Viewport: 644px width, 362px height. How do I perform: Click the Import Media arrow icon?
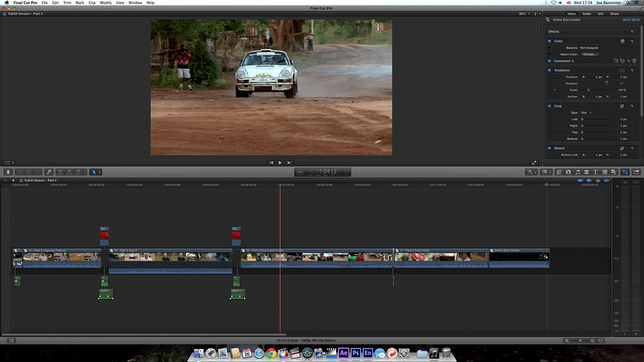pos(8,172)
